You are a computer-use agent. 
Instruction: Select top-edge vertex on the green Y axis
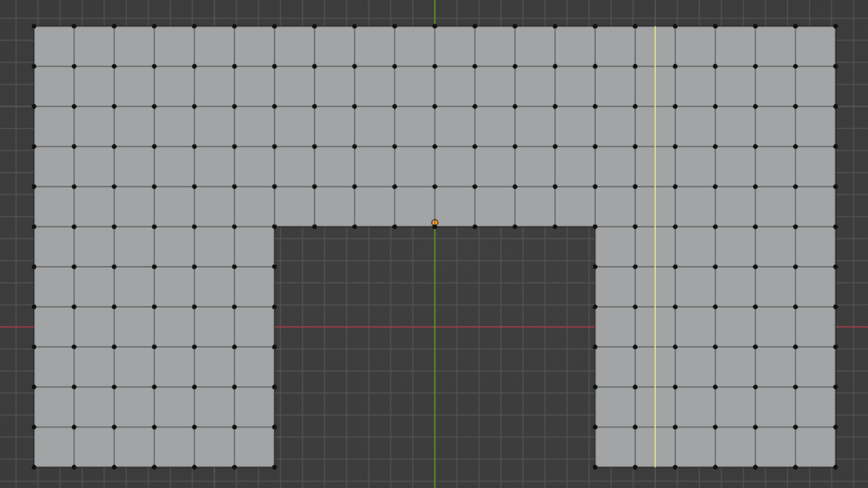[435, 26]
